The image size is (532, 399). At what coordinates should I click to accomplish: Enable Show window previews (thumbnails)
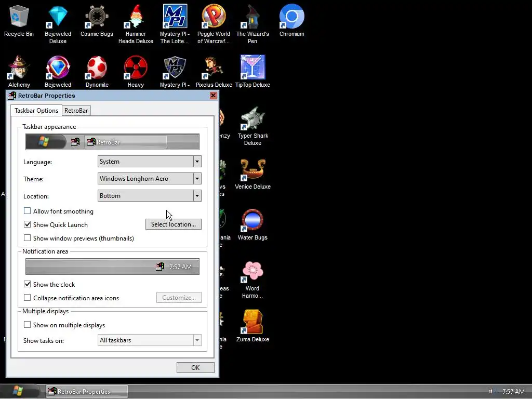click(27, 238)
